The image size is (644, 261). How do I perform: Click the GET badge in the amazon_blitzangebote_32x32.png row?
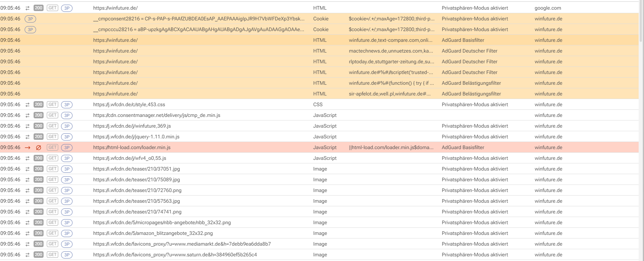click(53, 233)
